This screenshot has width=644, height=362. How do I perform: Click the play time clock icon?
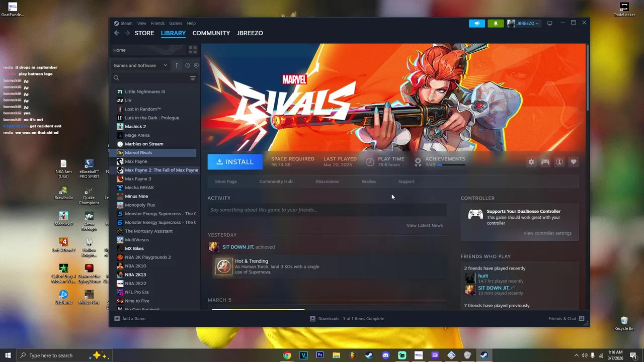tap(370, 162)
